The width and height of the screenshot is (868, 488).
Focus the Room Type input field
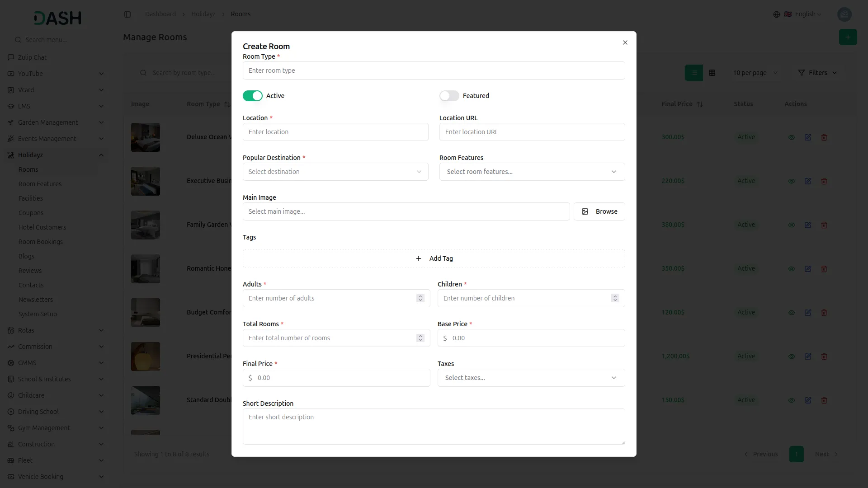434,70
